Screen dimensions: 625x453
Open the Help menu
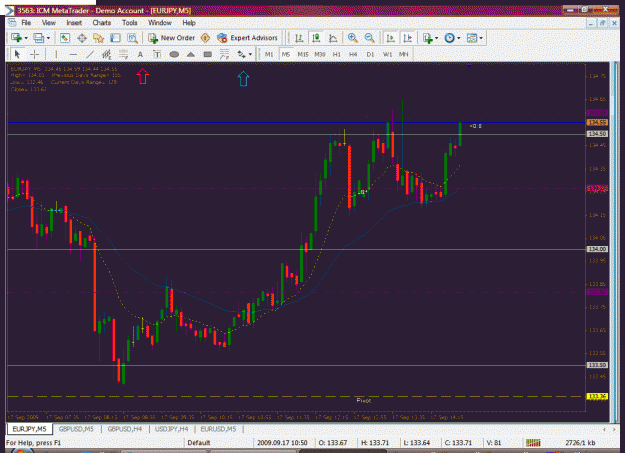coord(189,23)
